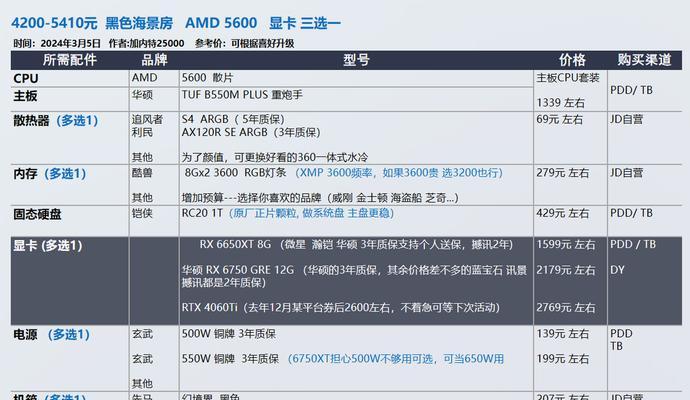Click the 2769元 左右 price
The height and width of the screenshot is (400, 690).
(x=565, y=308)
